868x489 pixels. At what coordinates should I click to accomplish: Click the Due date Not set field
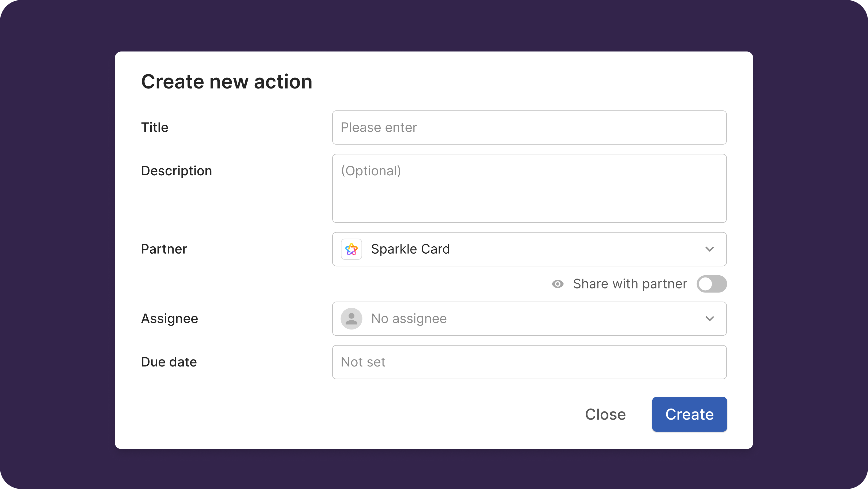(x=529, y=362)
